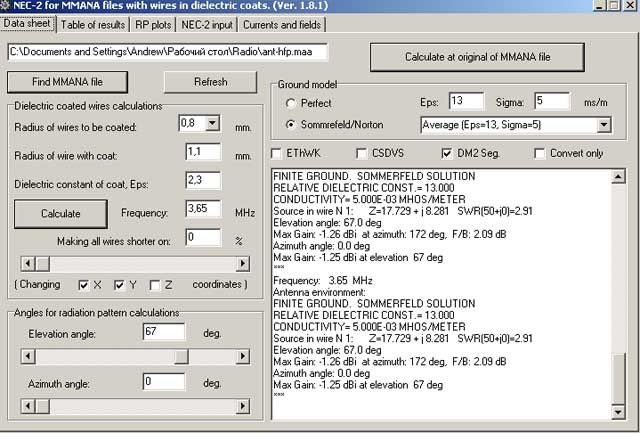The height and width of the screenshot is (433, 640).
Task: Open the wire radius 0,8 dropdown
Action: [213, 123]
